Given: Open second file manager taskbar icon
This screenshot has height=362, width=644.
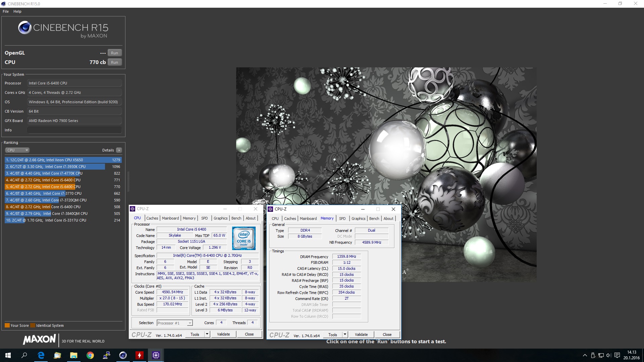Looking at the screenshot, I should click(x=57, y=355).
